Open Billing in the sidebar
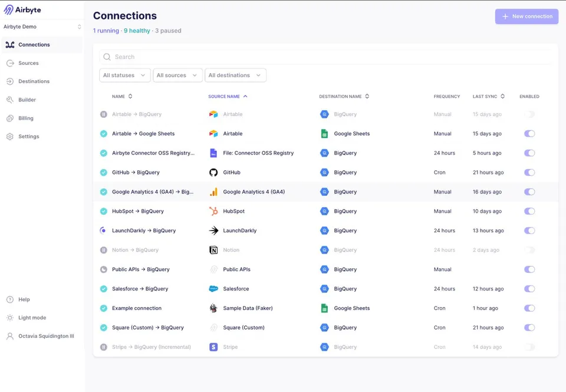 click(42, 118)
